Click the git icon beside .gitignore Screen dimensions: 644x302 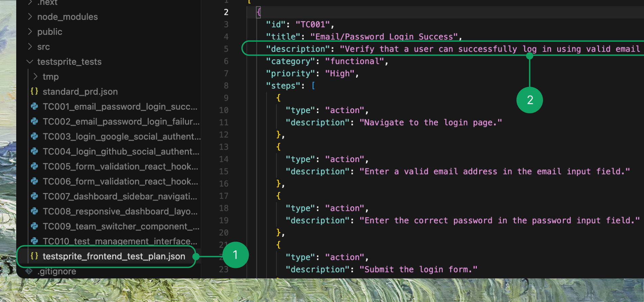pos(29,271)
